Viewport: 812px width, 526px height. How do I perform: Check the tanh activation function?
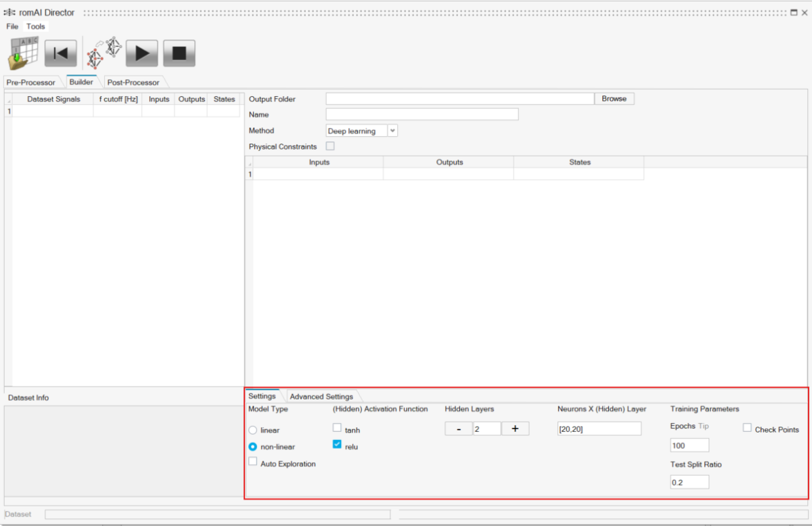(337, 428)
